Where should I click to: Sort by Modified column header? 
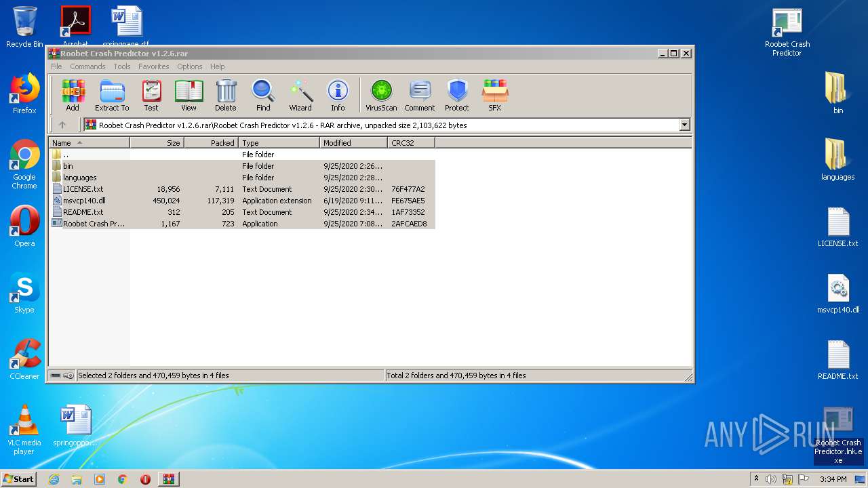353,143
